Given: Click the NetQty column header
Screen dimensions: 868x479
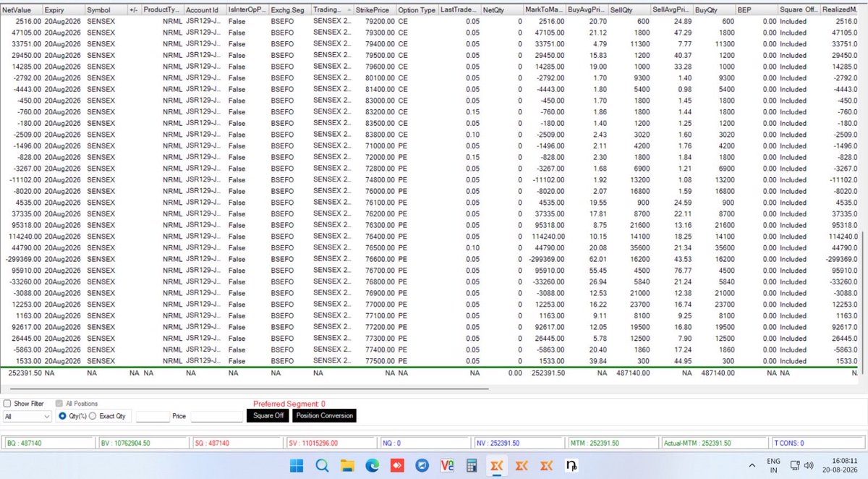Looking at the screenshot, I should [x=503, y=11].
